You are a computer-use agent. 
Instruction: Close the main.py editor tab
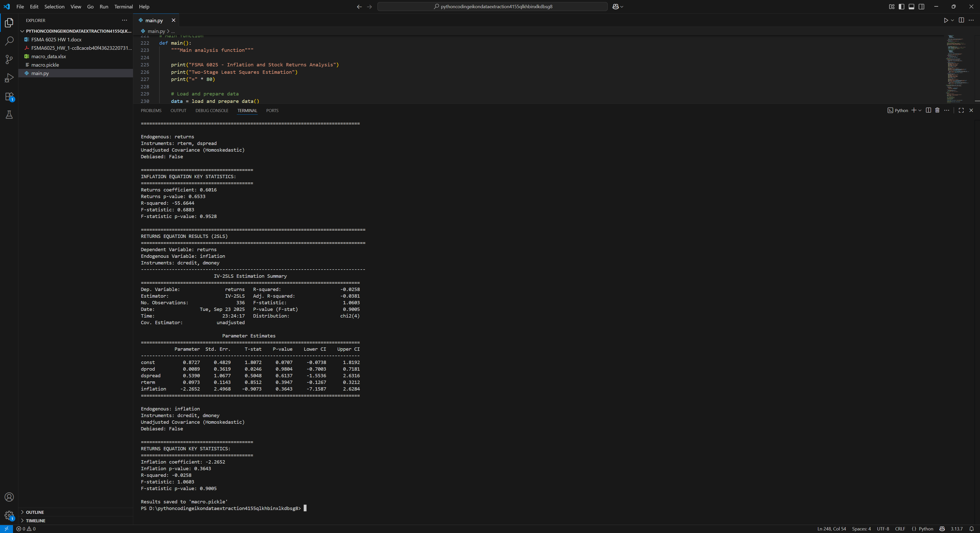click(x=174, y=20)
